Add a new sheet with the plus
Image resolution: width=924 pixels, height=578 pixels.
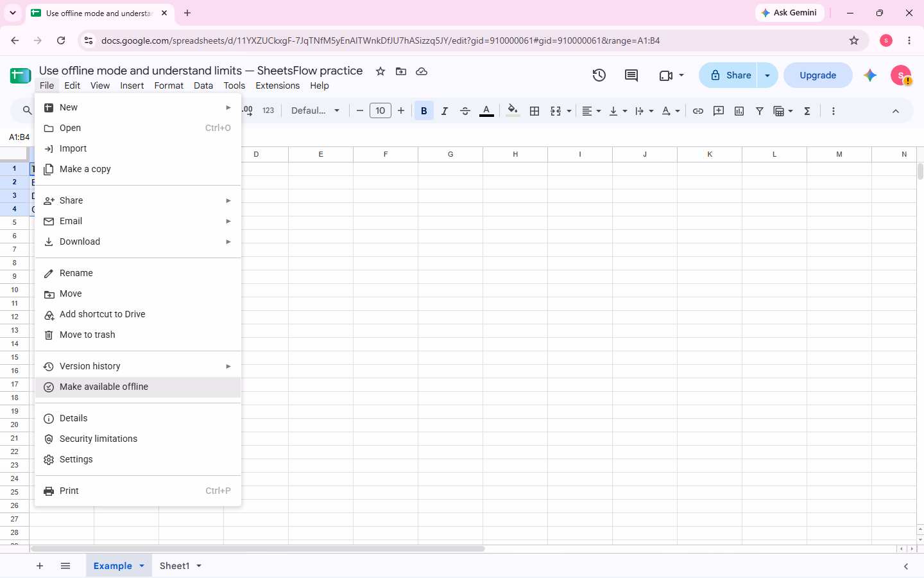[x=40, y=566]
